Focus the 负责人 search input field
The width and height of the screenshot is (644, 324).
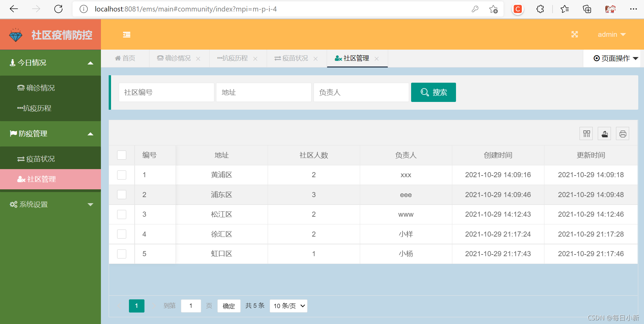(361, 92)
